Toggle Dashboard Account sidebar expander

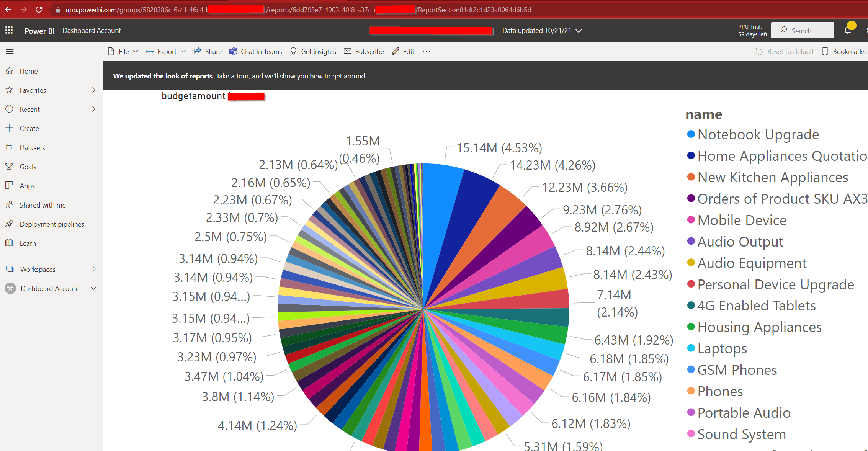[93, 288]
